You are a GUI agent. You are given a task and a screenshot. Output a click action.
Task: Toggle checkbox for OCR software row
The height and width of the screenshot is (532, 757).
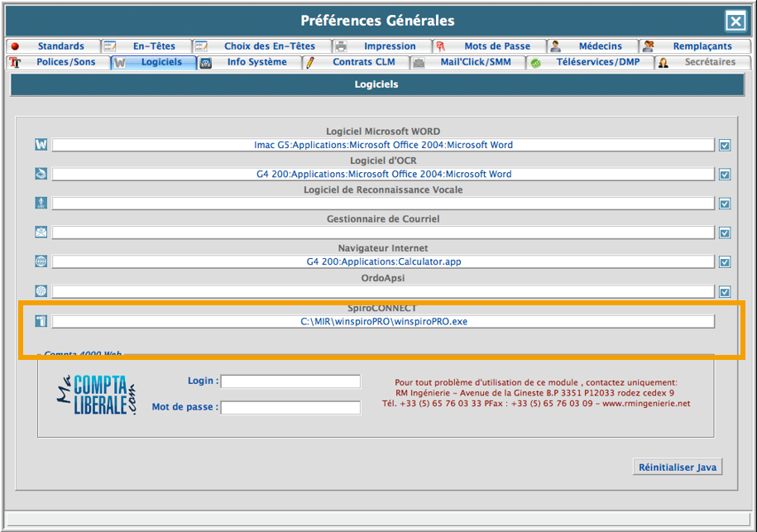point(725,175)
